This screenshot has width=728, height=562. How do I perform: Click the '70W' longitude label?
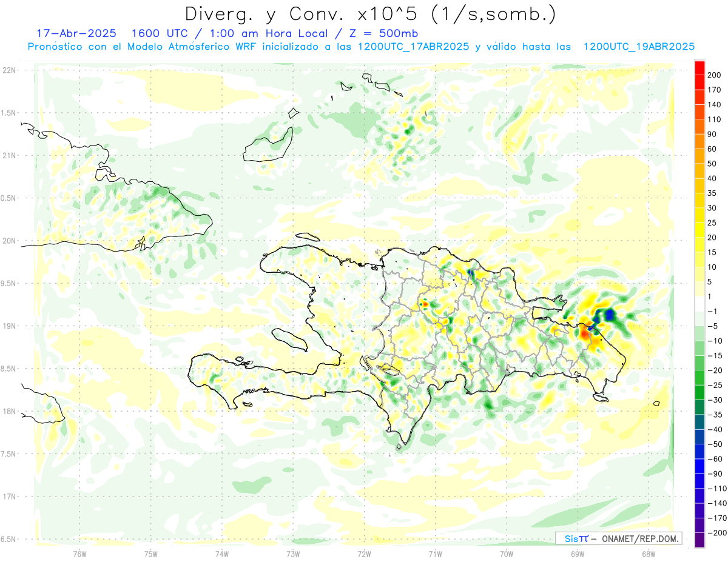pos(506,554)
